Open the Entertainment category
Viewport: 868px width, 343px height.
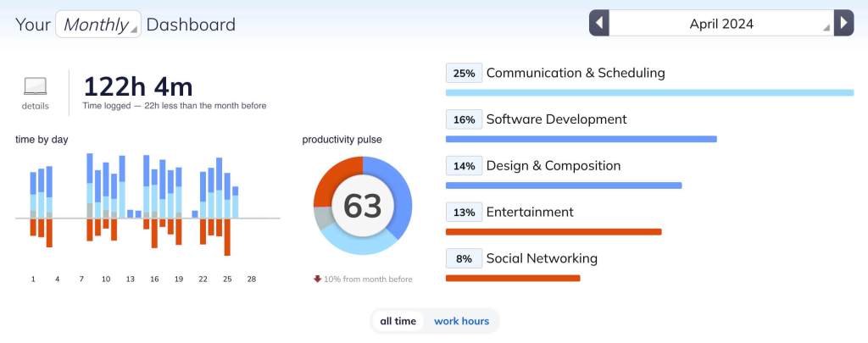click(x=529, y=212)
